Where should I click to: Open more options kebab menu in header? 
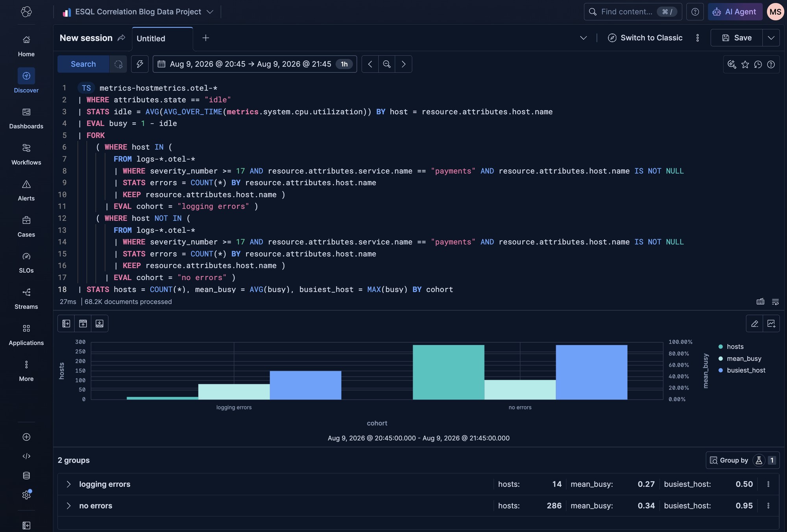[x=698, y=38]
